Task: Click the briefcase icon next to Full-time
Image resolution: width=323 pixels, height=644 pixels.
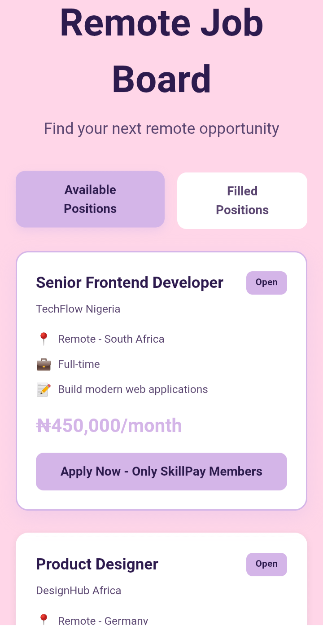Action: coord(44,364)
